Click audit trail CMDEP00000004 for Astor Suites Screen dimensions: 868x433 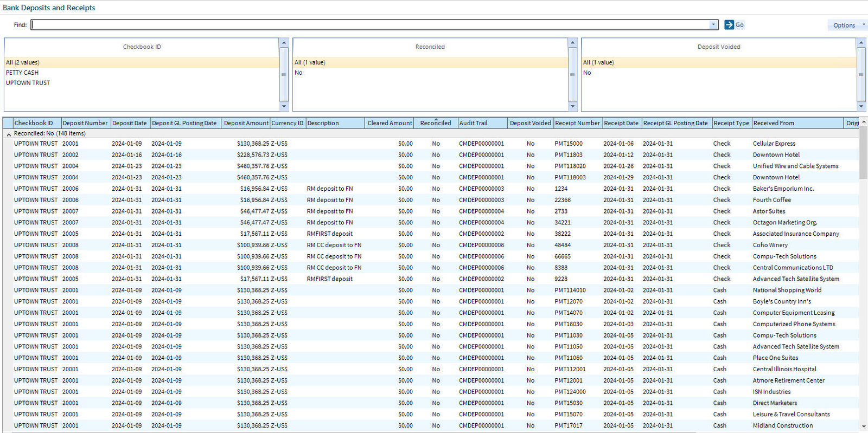482,211
